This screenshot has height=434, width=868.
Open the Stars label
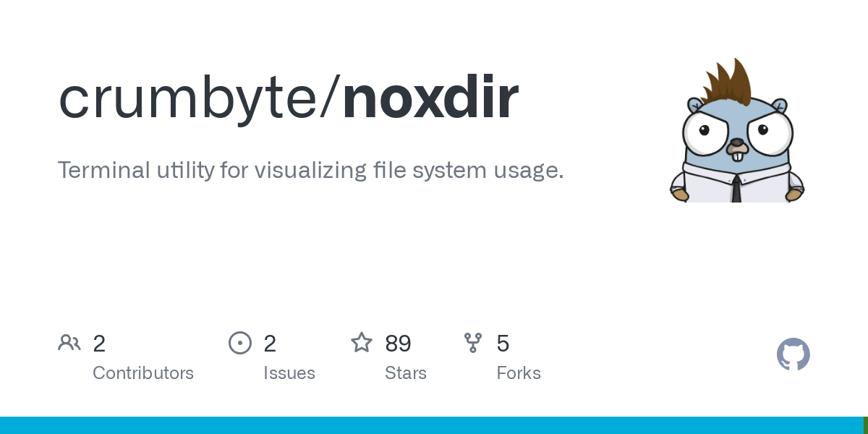(406, 373)
